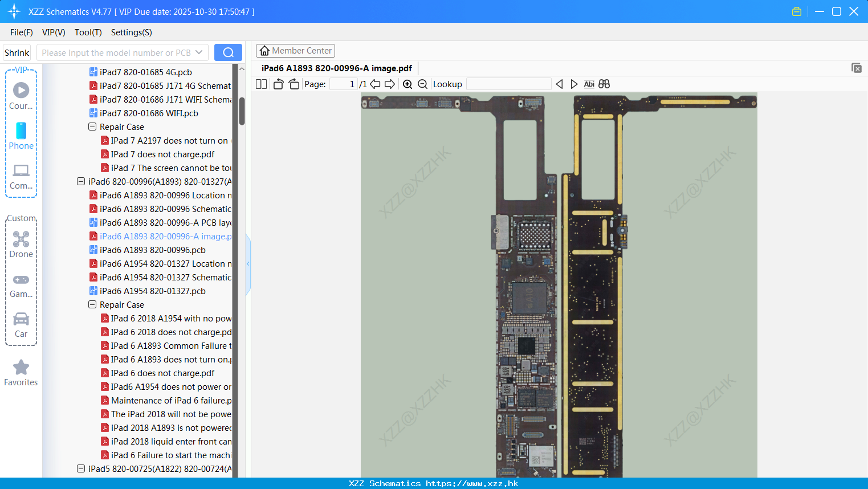This screenshot has width=868, height=489.
Task: Zoom out of the PDF
Action: pyautogui.click(x=422, y=84)
